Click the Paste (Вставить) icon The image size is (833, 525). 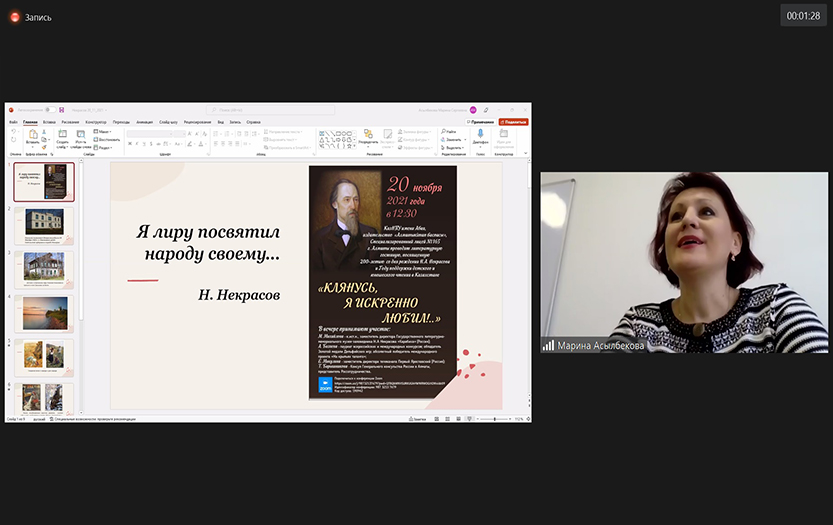click(x=32, y=135)
